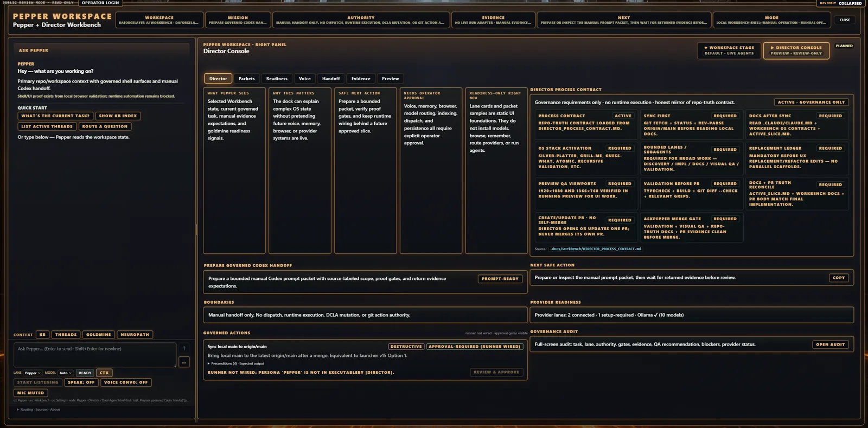Click the Process Contract Active tile
The image size is (868, 428).
pyautogui.click(x=586, y=125)
